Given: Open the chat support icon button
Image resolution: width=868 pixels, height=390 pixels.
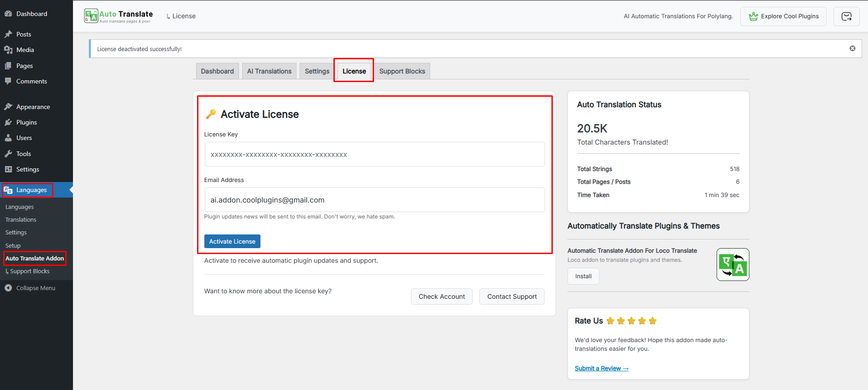Looking at the screenshot, I should pyautogui.click(x=847, y=16).
